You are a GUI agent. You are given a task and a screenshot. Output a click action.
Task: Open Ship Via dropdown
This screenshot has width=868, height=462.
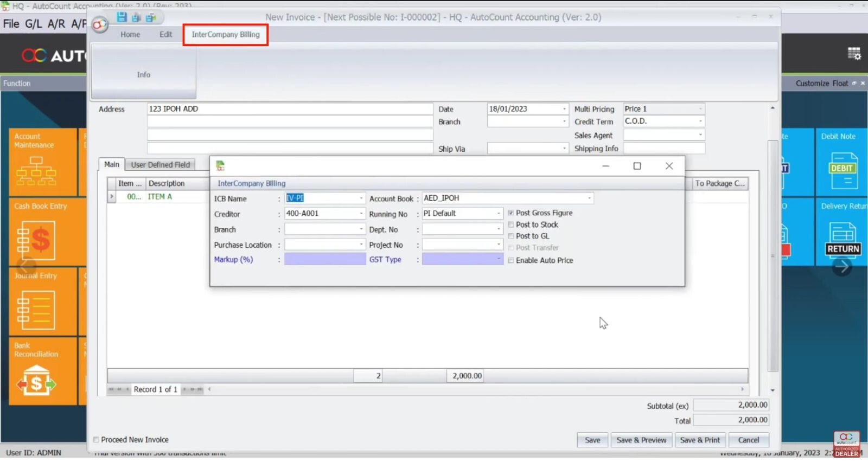pyautogui.click(x=564, y=148)
